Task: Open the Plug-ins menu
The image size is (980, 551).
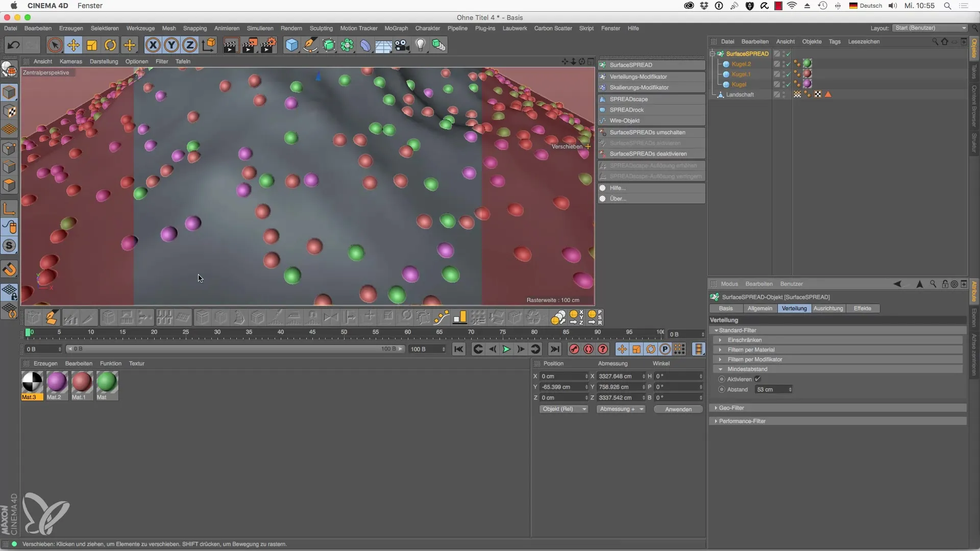Action: coord(485,28)
